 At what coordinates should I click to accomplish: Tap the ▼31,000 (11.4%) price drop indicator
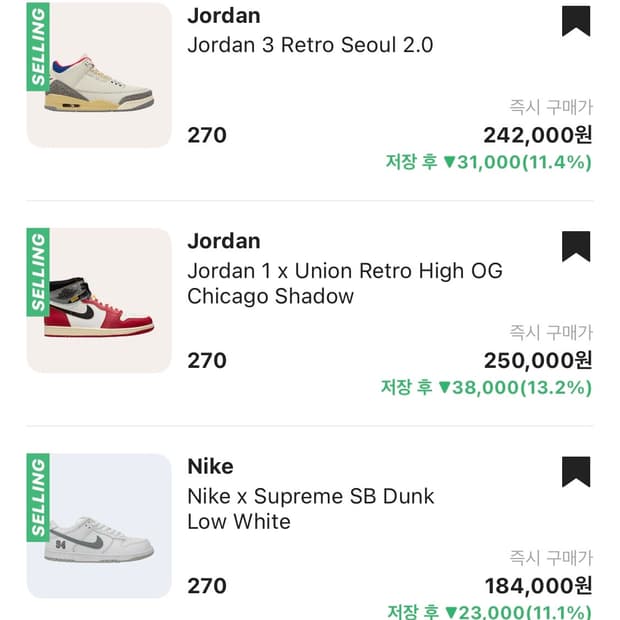(488, 162)
